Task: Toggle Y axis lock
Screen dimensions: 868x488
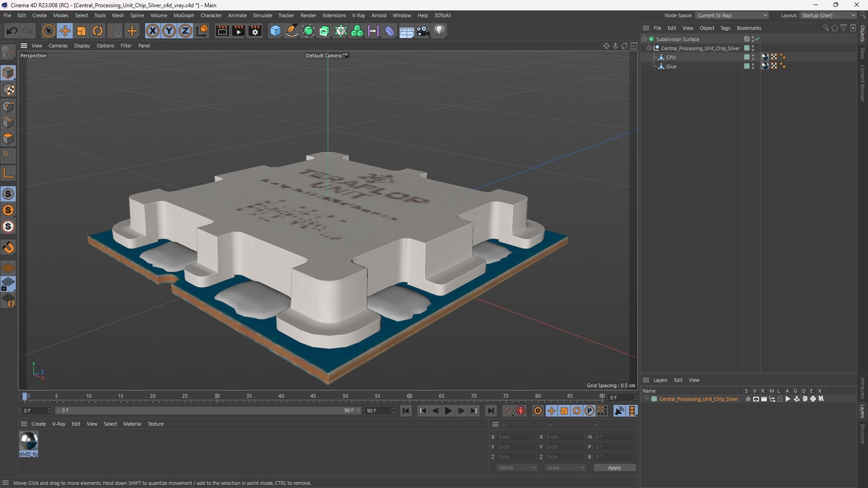Action: click(169, 31)
